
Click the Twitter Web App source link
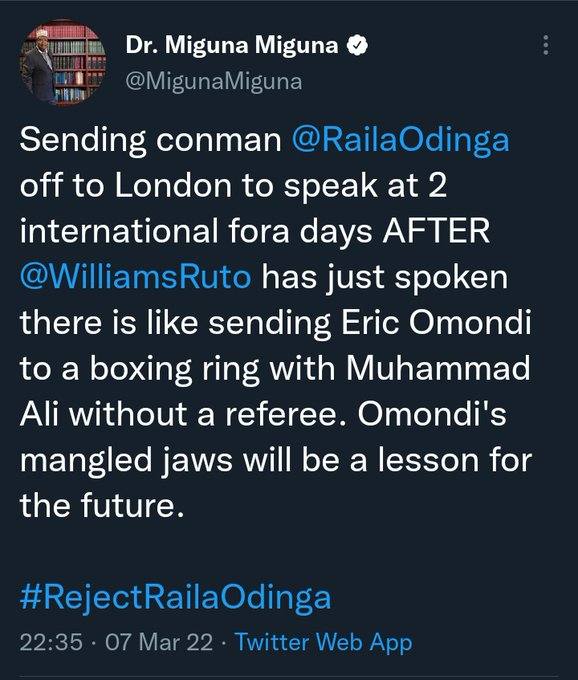pos(323,642)
